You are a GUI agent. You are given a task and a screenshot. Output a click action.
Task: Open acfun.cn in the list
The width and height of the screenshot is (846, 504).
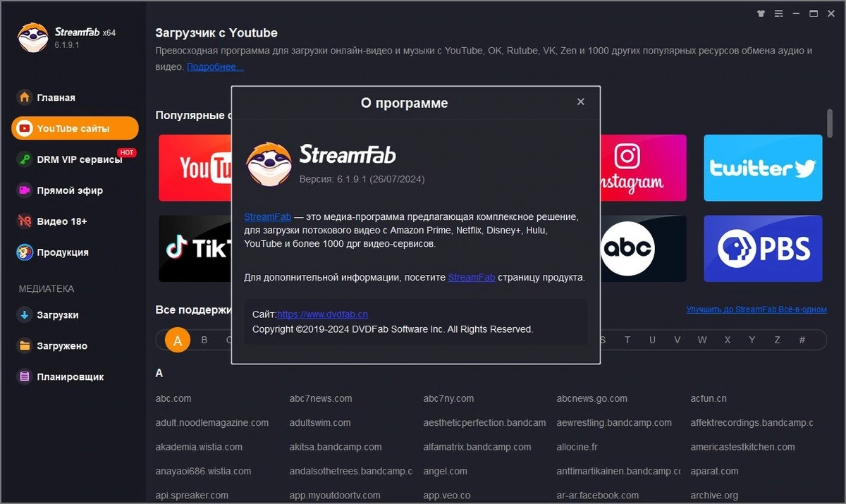709,398
